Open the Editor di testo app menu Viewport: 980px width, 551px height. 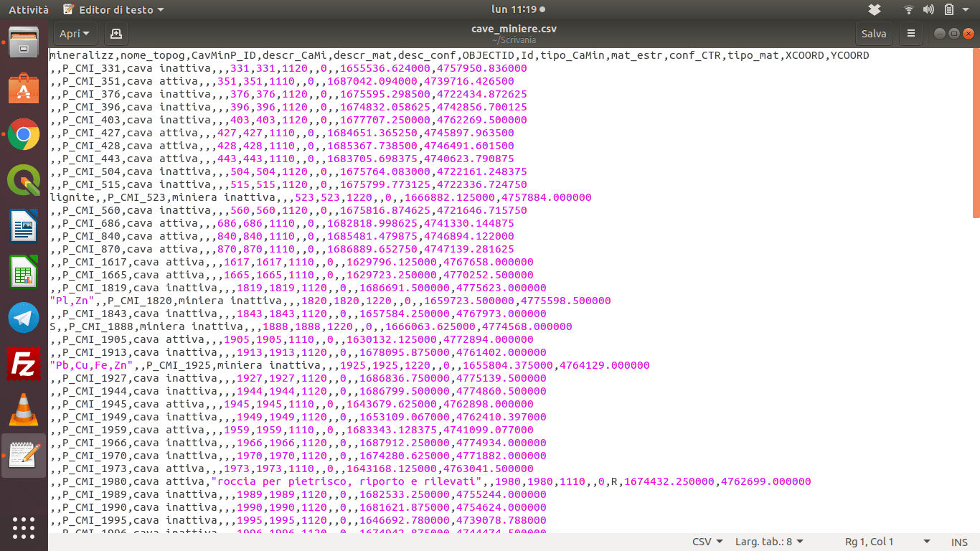click(113, 9)
